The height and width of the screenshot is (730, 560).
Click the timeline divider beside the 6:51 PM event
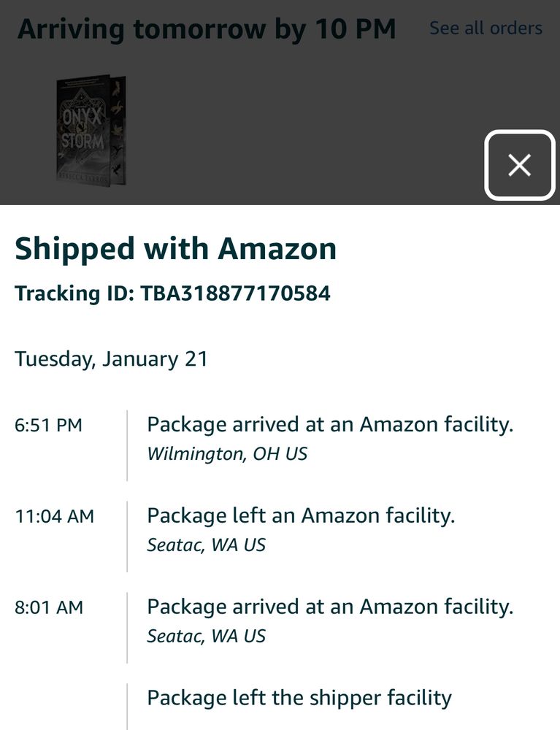pyautogui.click(x=127, y=445)
